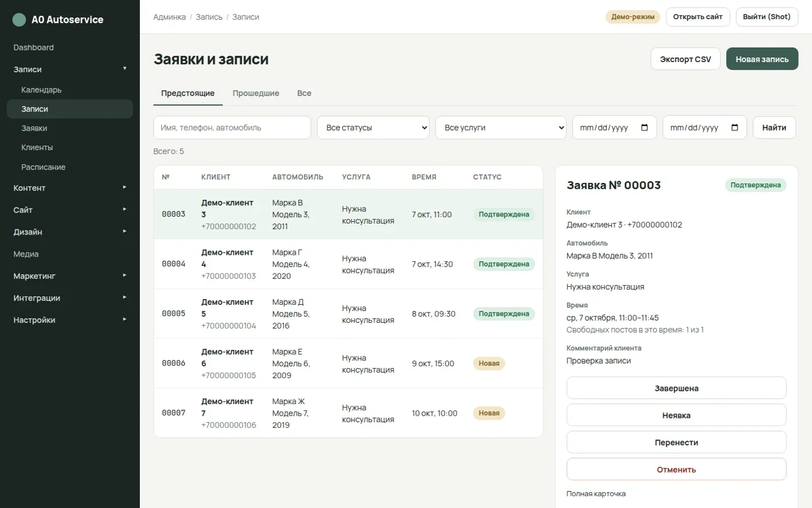Switch to the Прошедшие tab
Viewport: 812px width, 508px height.
(x=256, y=93)
